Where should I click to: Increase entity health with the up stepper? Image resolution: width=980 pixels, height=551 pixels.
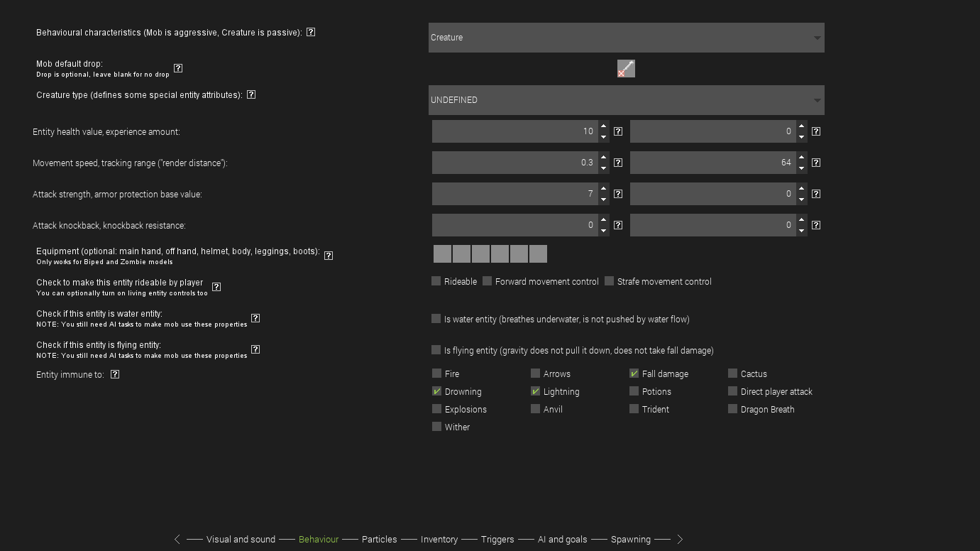click(x=602, y=126)
